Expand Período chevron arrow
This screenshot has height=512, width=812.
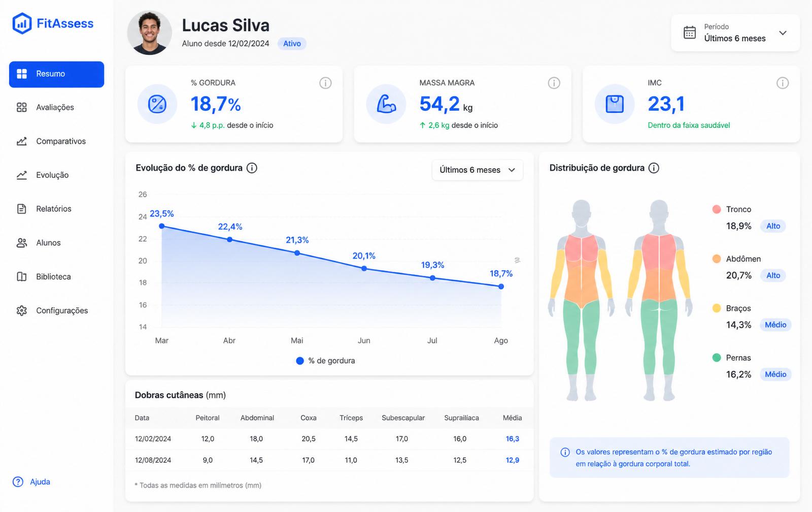pyautogui.click(x=783, y=33)
